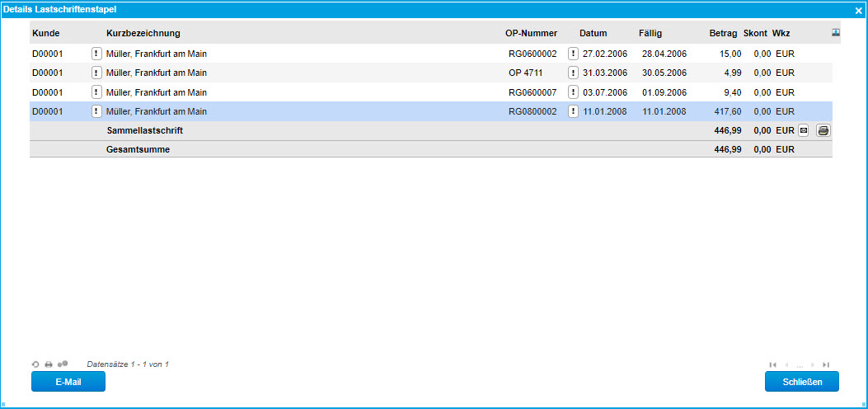Open OP details icon next to RG0800002
The width and height of the screenshot is (868, 409).
[574, 111]
